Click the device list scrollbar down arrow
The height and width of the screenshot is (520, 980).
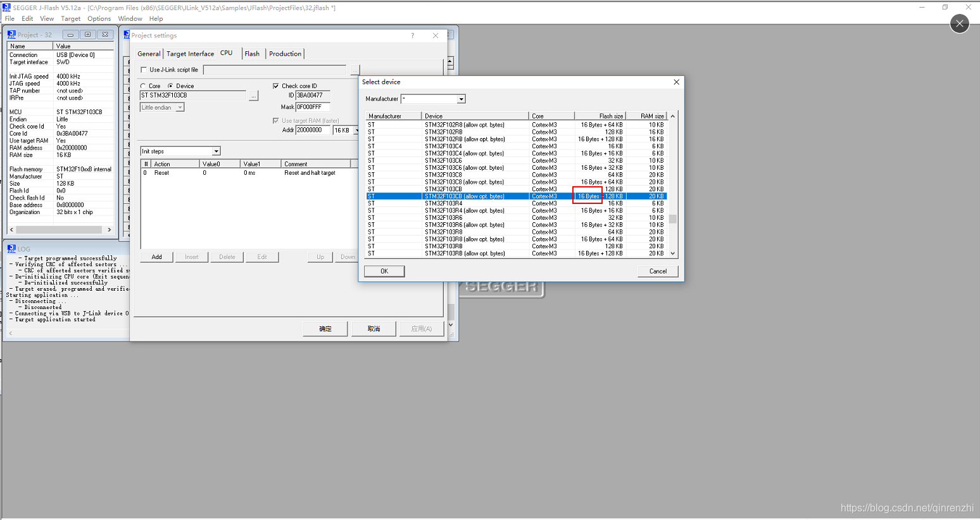click(673, 253)
